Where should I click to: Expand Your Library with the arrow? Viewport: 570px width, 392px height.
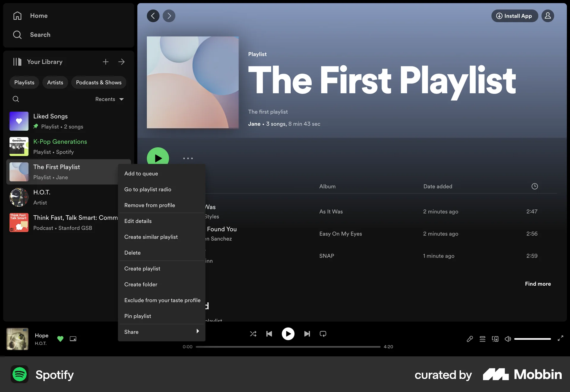point(121,62)
